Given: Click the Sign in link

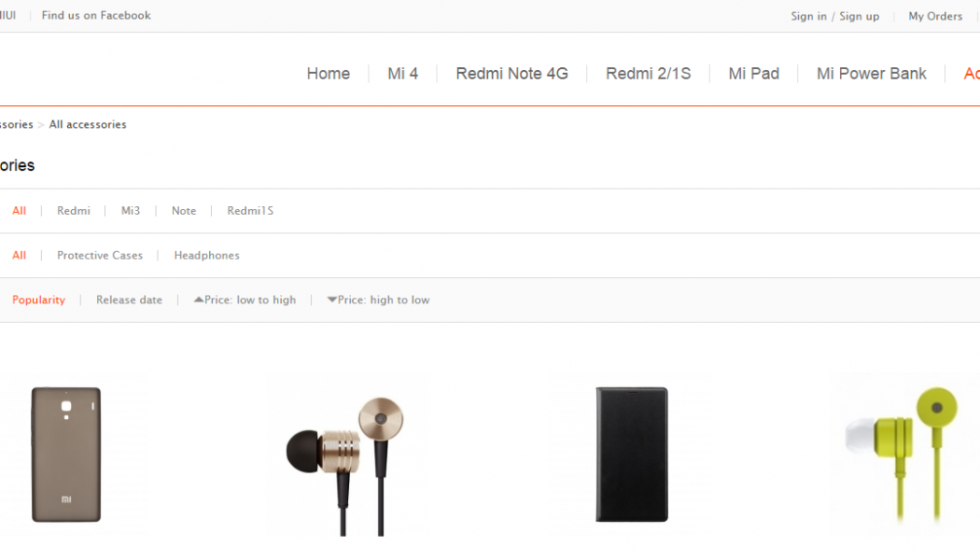Looking at the screenshot, I should 808,17.
